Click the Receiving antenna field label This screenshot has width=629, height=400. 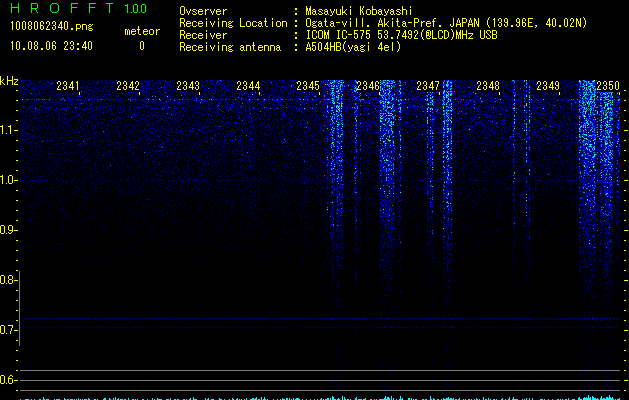[x=230, y=47]
